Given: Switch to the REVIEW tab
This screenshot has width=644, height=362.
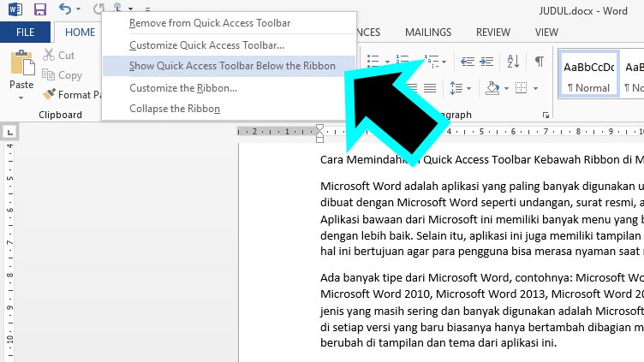Looking at the screenshot, I should (x=493, y=32).
